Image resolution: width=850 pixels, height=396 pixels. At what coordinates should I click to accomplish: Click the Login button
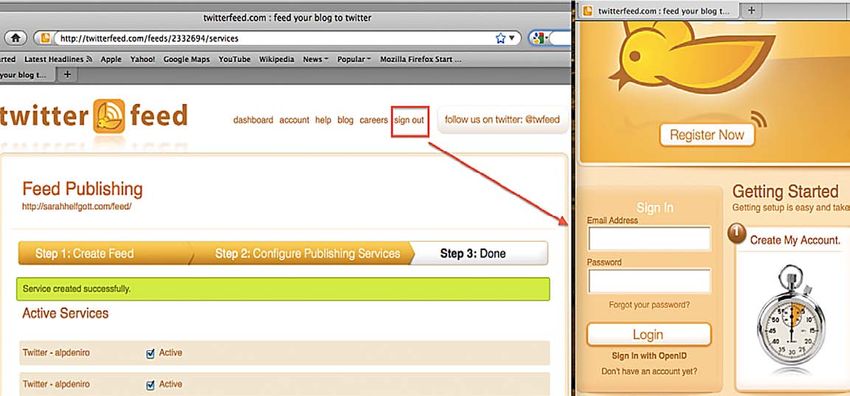648,335
